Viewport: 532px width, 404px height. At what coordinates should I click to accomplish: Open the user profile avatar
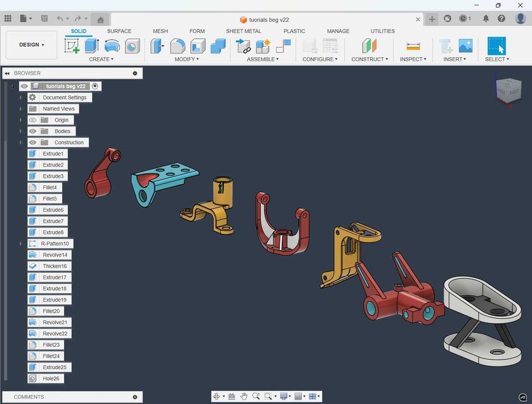(520, 18)
